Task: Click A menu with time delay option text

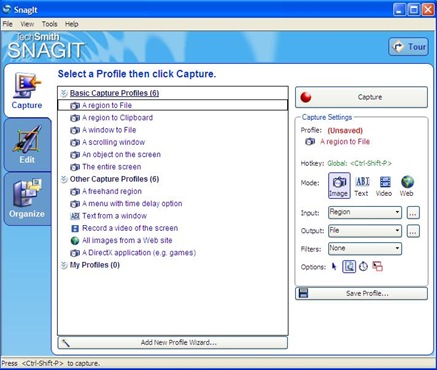Action: point(132,204)
